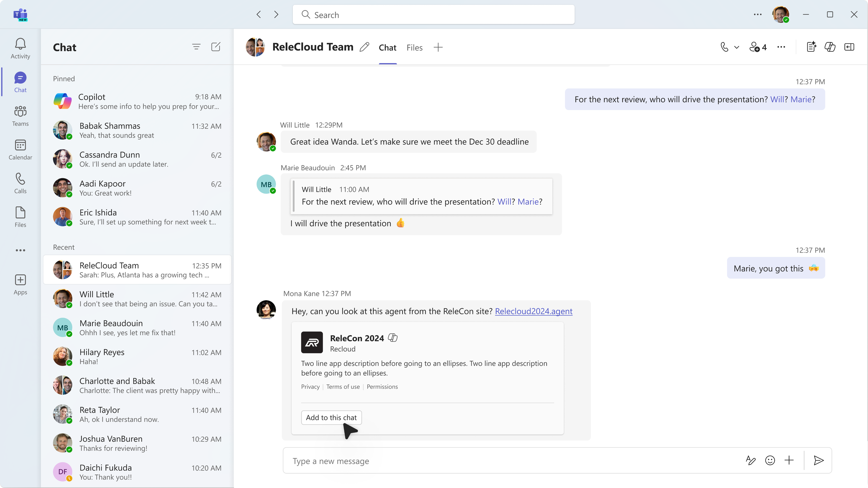Click the new chat compose icon
Image resolution: width=868 pixels, height=488 pixels.
pos(216,47)
